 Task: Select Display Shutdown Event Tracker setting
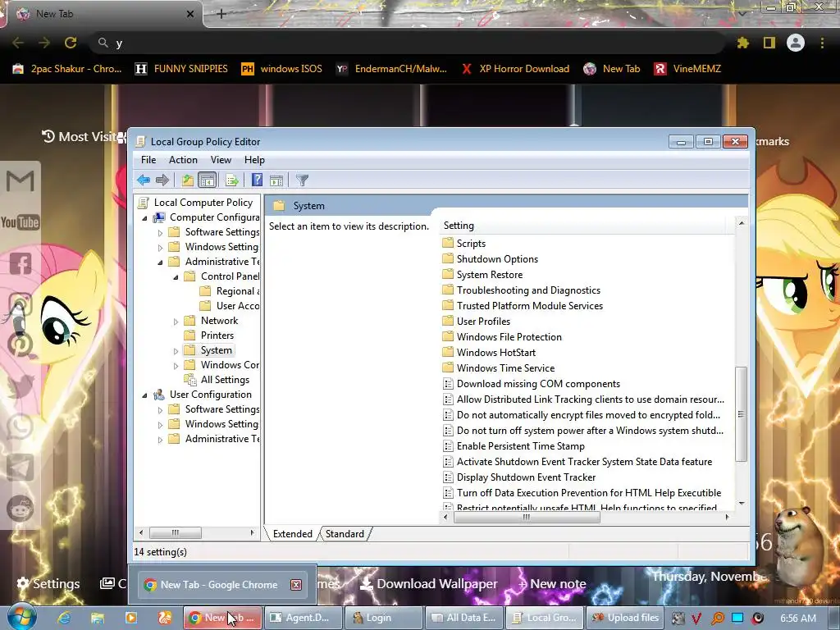(526, 477)
